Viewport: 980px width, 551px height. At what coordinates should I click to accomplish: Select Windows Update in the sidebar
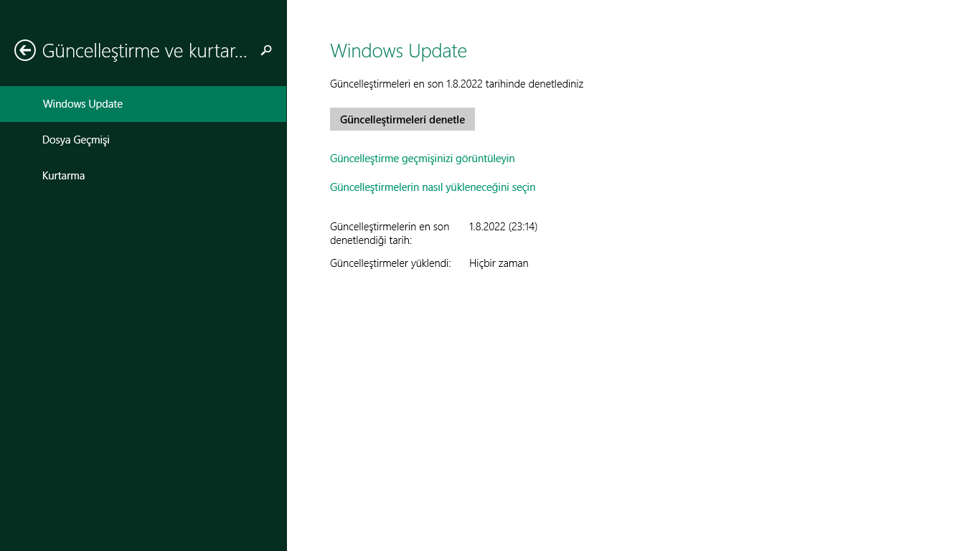point(143,104)
